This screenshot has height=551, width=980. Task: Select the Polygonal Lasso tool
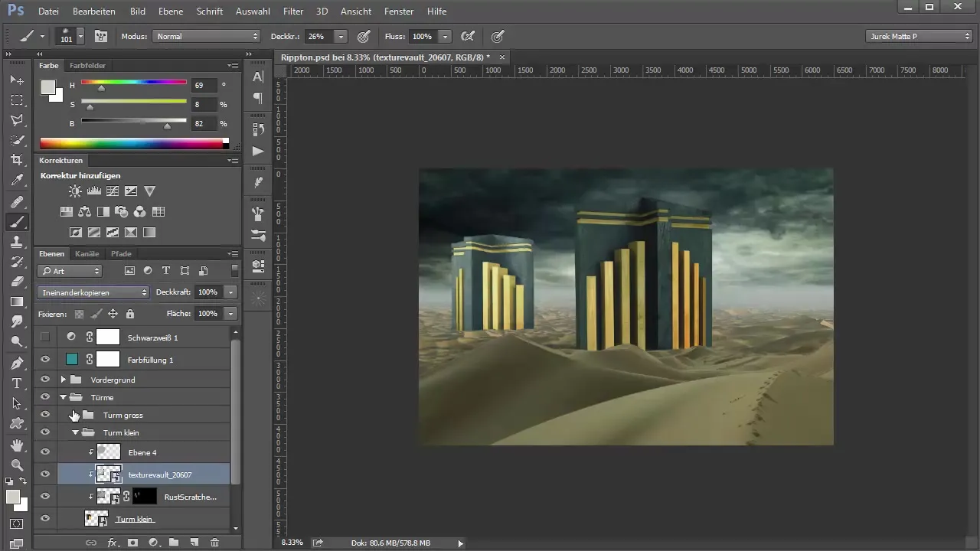pos(17,120)
